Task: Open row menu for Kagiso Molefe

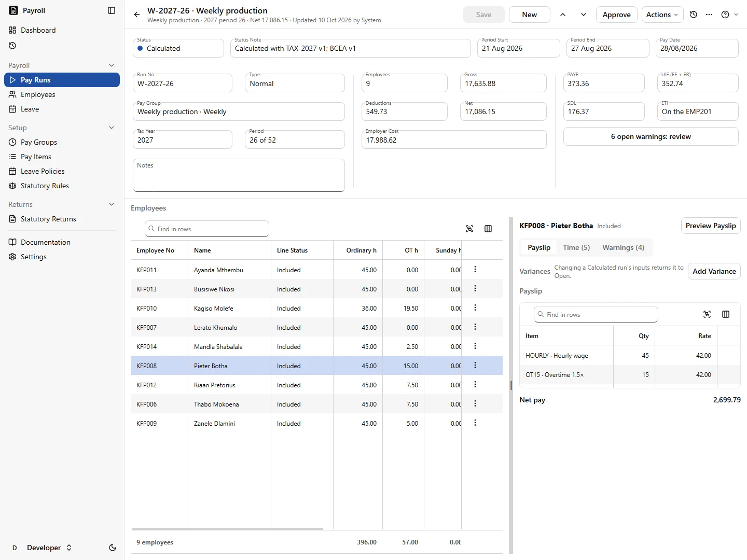Action: 475,307
